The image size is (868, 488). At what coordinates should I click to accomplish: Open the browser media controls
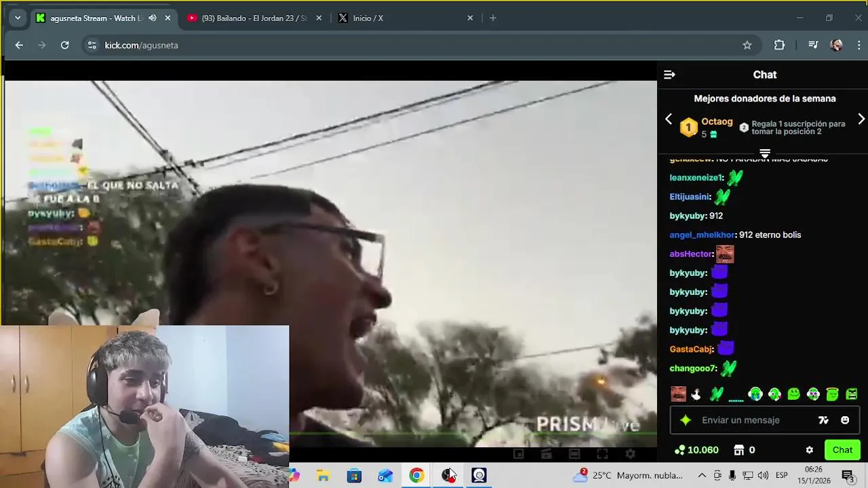813,45
